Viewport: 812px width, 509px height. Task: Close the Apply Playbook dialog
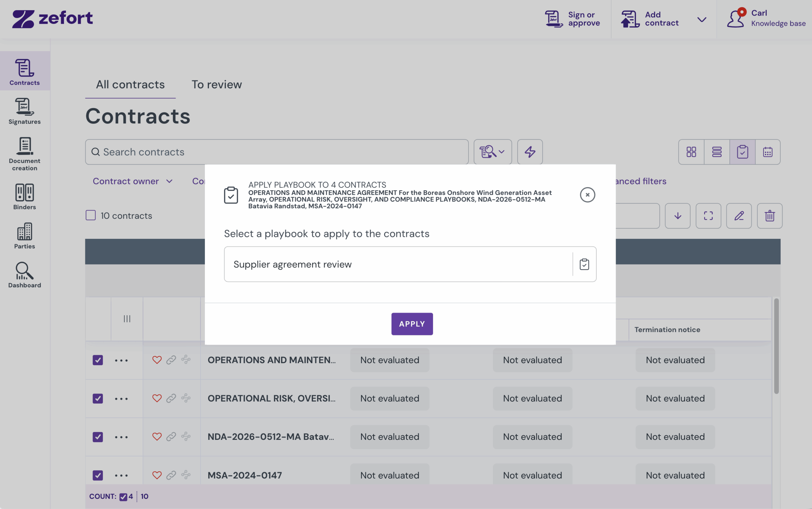[587, 195]
